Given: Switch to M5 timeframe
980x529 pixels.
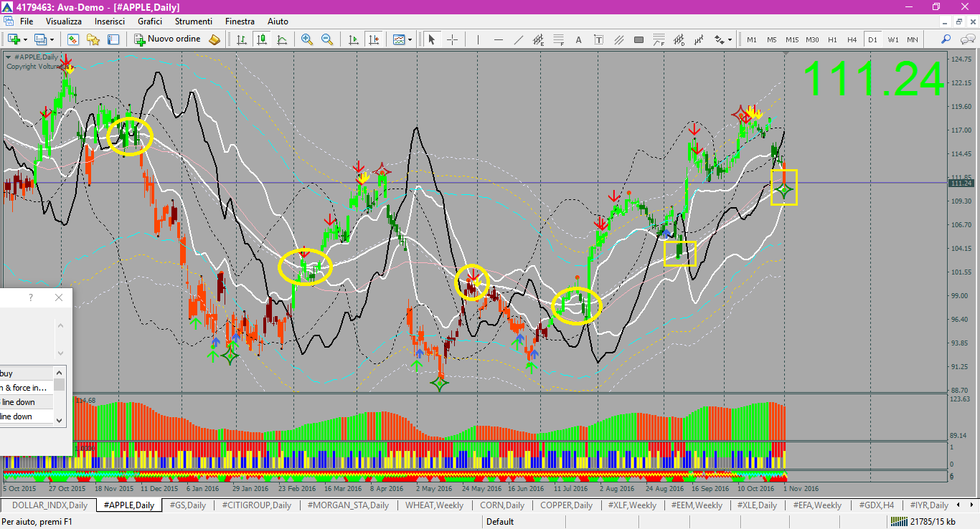Looking at the screenshot, I should tap(772, 39).
